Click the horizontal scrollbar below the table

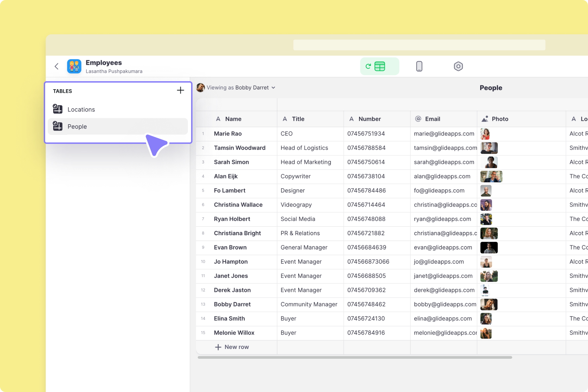click(355, 357)
